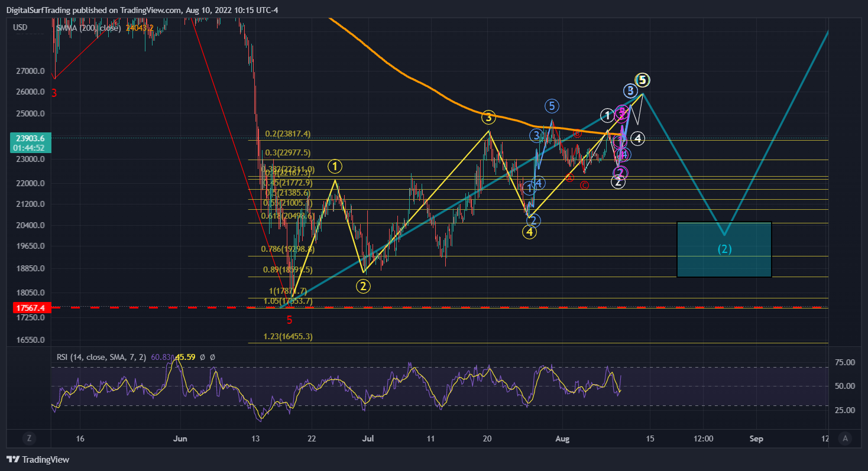Click the SMMA value 24043.2
This screenshot has height=471, width=868.
pos(140,27)
